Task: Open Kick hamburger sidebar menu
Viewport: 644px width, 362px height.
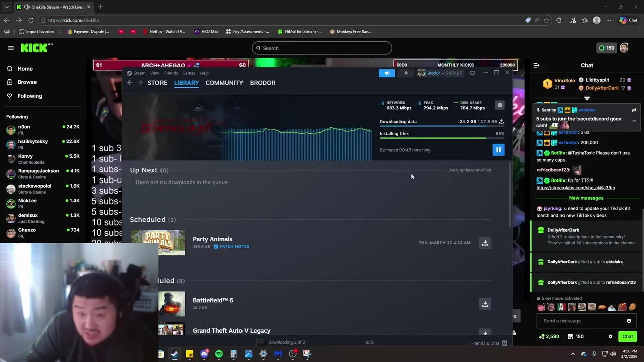Action: [11, 48]
